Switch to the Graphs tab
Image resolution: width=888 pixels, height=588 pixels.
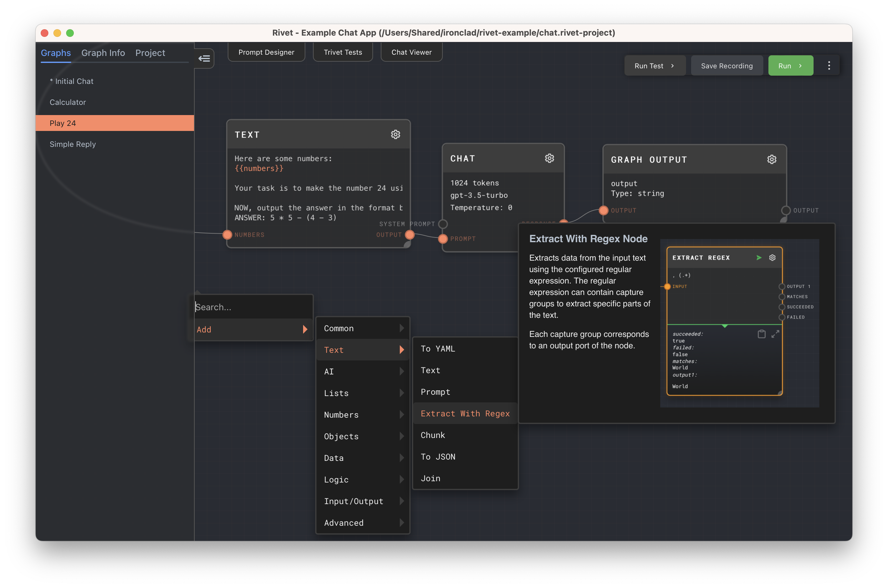coord(56,53)
